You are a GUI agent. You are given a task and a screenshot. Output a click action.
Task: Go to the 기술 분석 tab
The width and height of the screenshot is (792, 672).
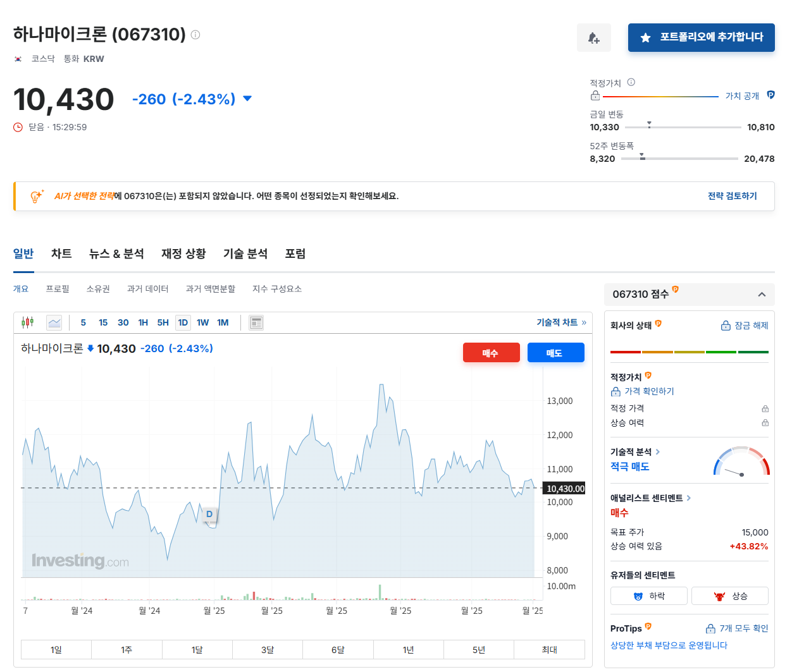(x=245, y=254)
